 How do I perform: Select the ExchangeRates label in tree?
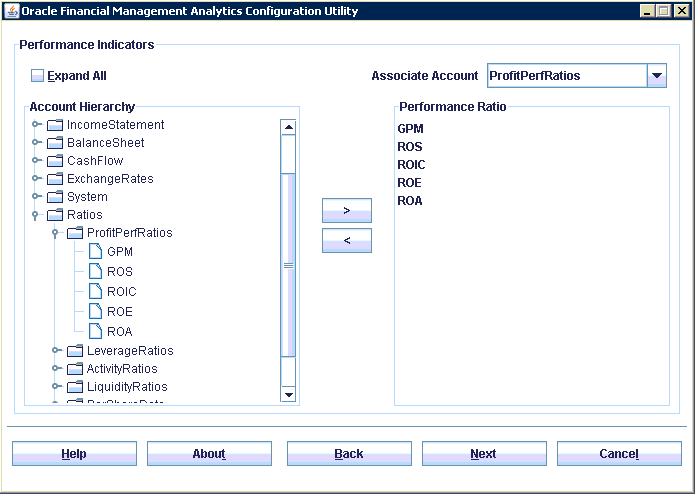(110, 179)
